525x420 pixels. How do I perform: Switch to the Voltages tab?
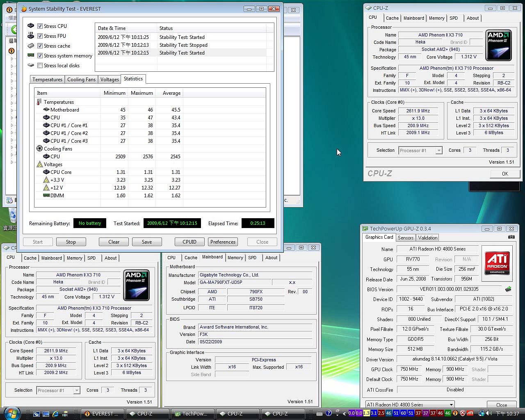click(110, 80)
